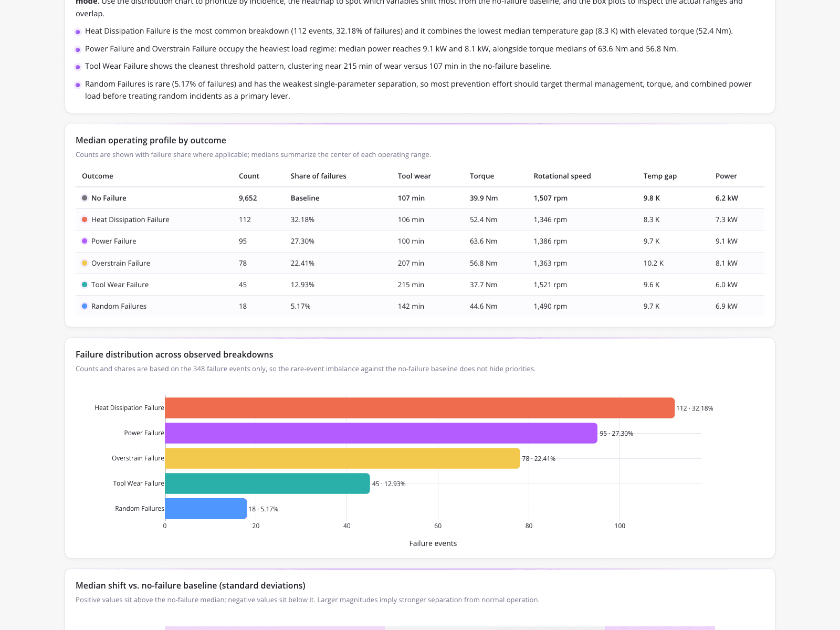Viewport: 840px width, 630px height.
Task: Click Heat Dissipation Failure chart axis label
Action: [x=129, y=408]
